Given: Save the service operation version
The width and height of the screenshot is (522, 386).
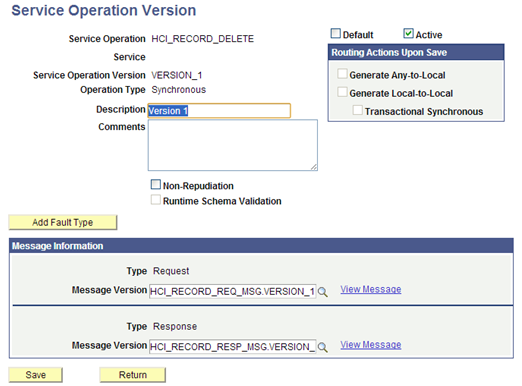Looking at the screenshot, I should coord(35,375).
